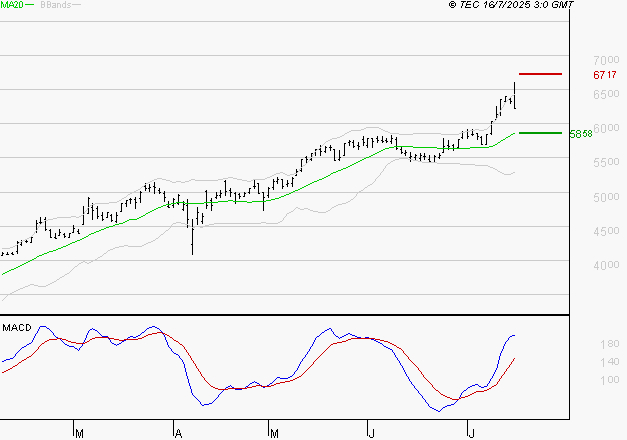
Task: Click the 140 MACD scale value
Action: [x=609, y=362]
